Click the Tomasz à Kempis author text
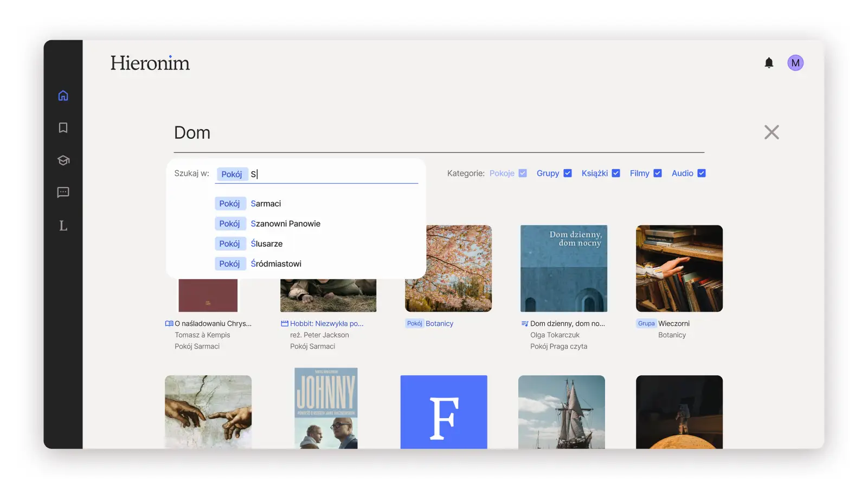 203,335
